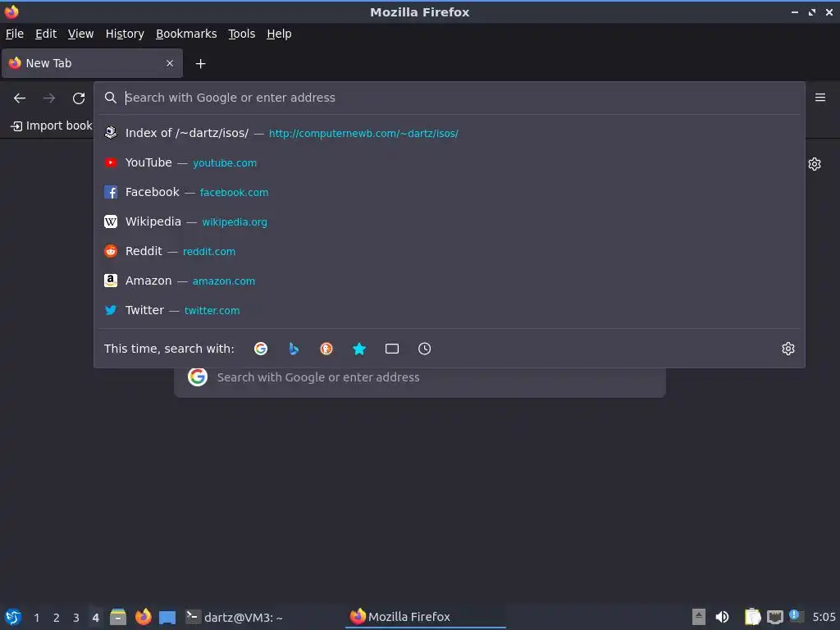Search this time with Bing icon
This screenshot has height=630, width=840.
coord(294,349)
